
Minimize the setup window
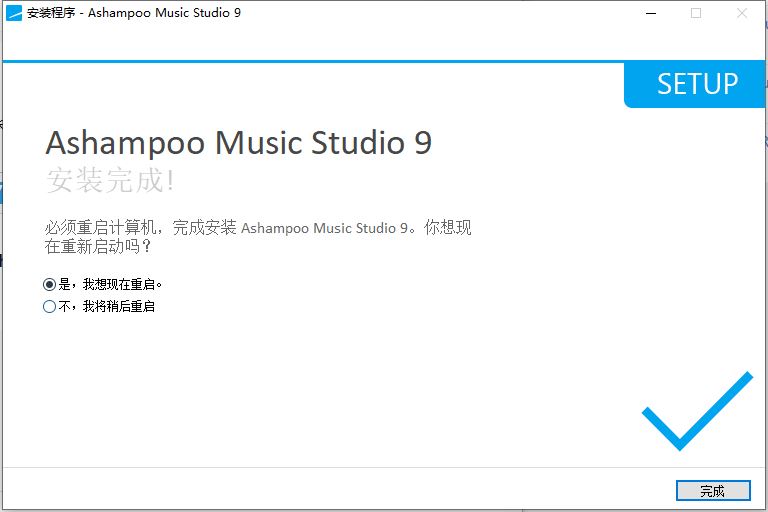651,13
